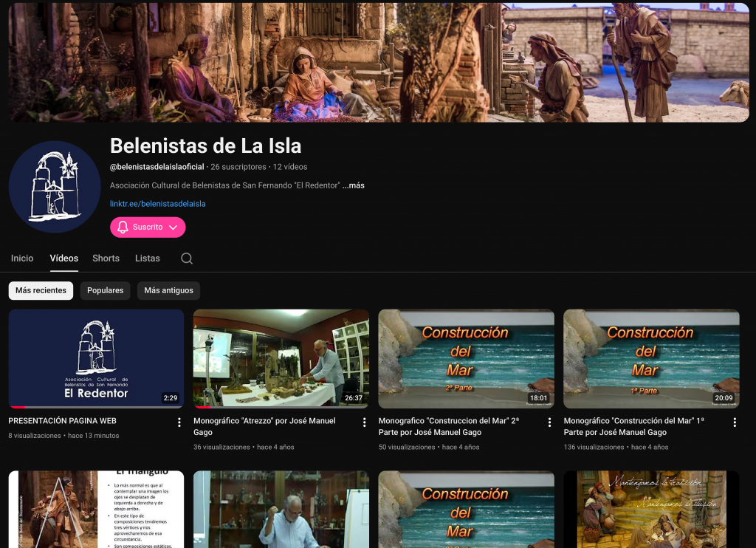The height and width of the screenshot is (548, 756).
Task: Expand channel description with ...más
Action: click(x=354, y=185)
